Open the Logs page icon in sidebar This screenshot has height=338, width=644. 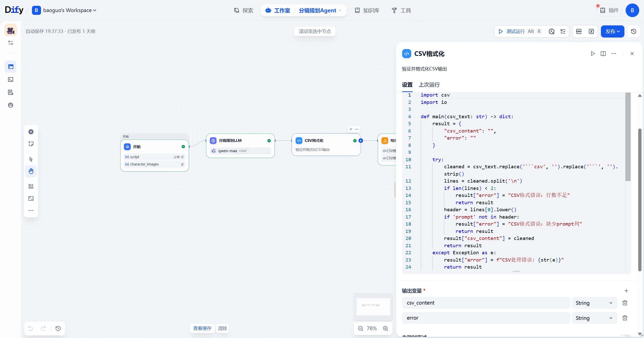(11, 92)
